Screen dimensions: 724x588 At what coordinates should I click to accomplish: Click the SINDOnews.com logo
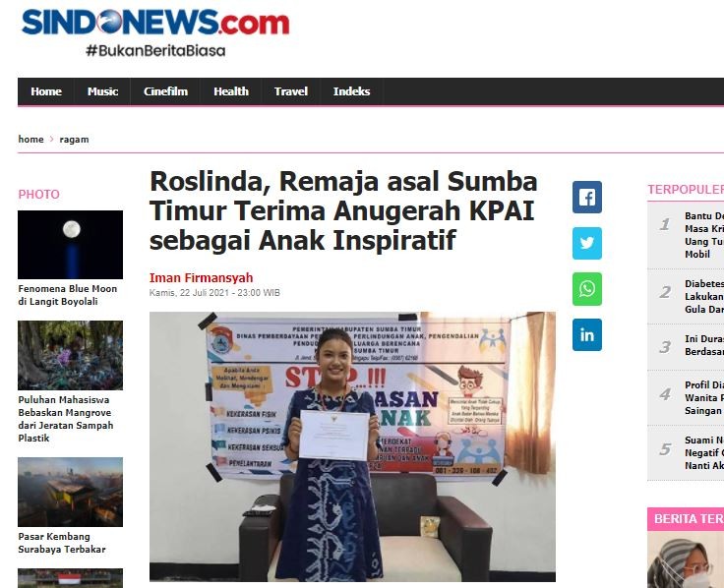tap(155, 23)
